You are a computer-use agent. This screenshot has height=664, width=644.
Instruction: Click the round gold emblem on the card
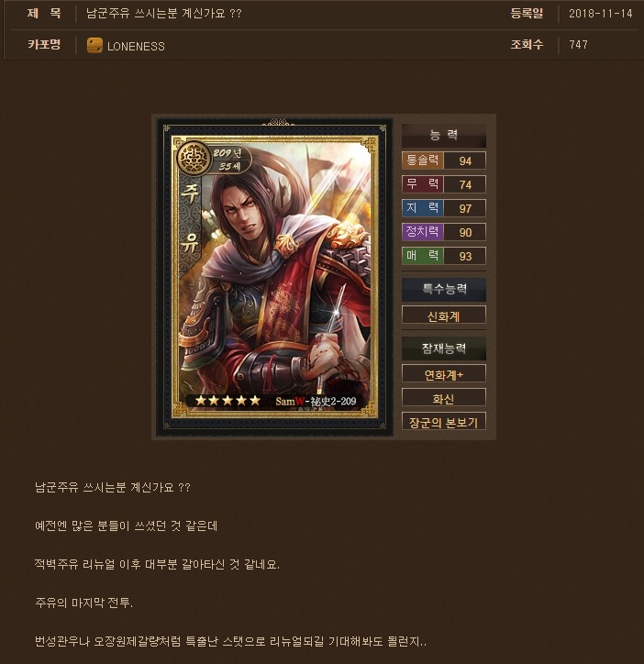pos(194,159)
